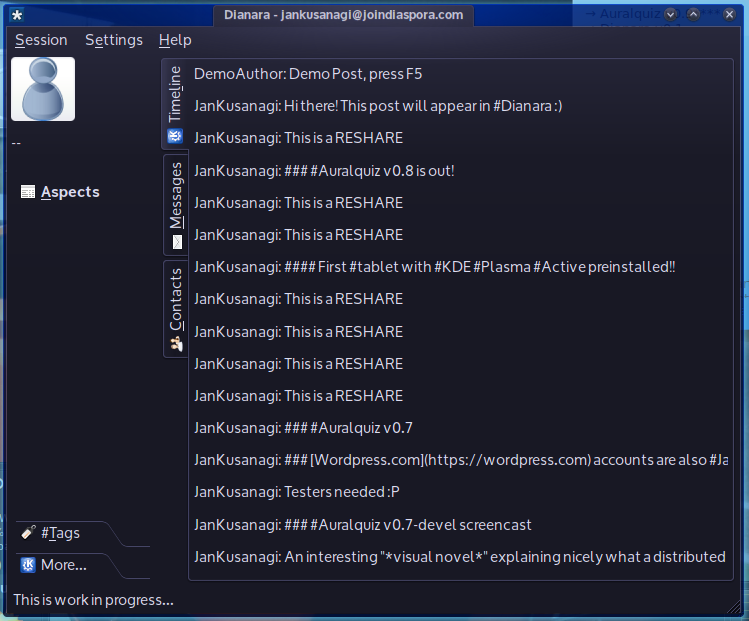Maximize the Dianara window

694,14
